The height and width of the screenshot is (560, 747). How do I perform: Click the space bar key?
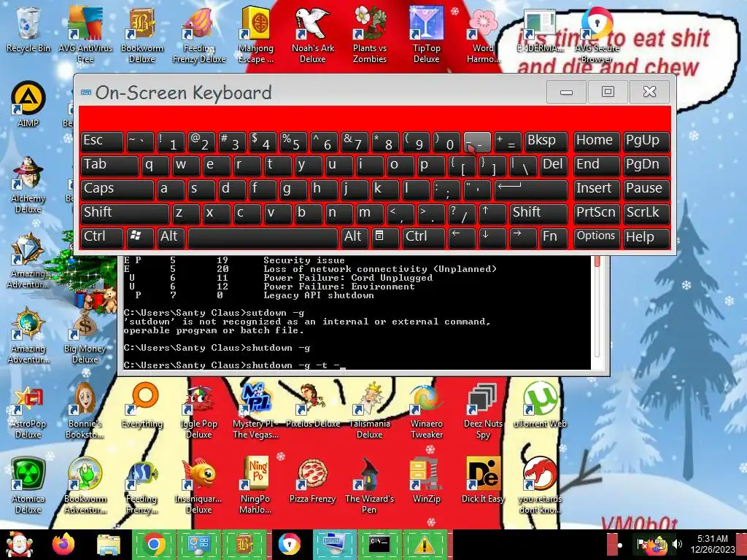click(x=263, y=237)
